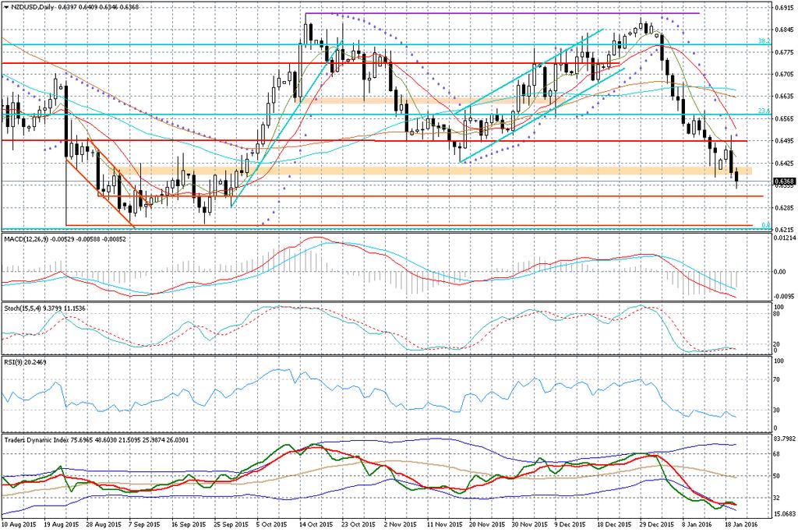
Task: Click the 16 Sep 2015 date label
Action: pos(189,524)
